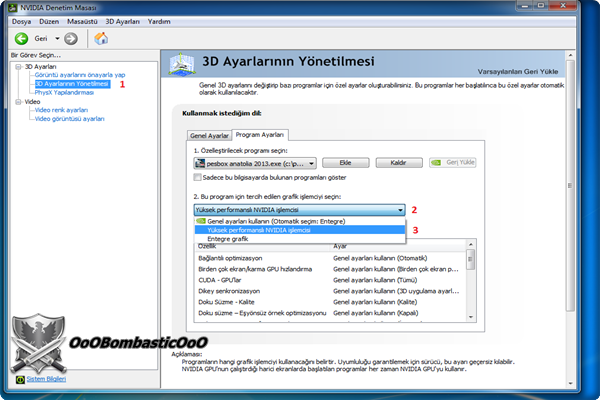
Task: Select Video görüntüsü ayarları tree item
Action: (x=69, y=119)
